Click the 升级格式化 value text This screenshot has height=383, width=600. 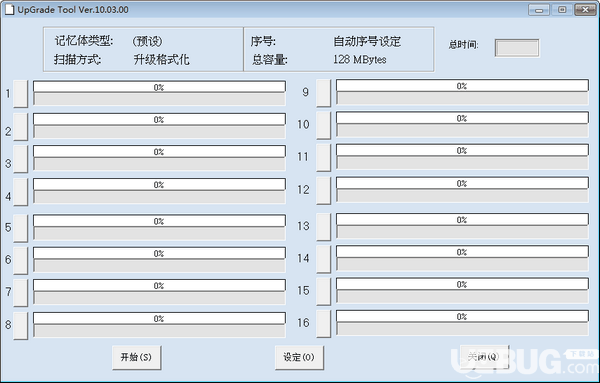[x=161, y=59]
